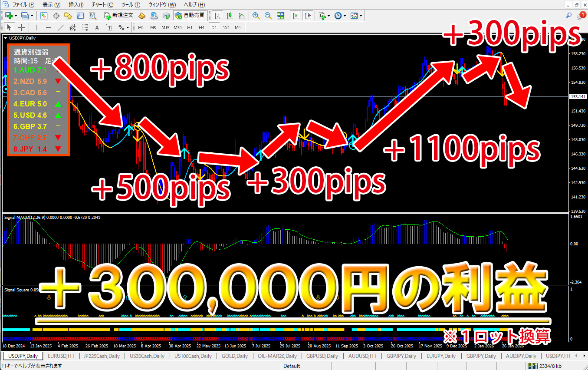This screenshot has height=370, width=588.
Task: Switch chart to candlestick display mode
Action: click(229, 16)
